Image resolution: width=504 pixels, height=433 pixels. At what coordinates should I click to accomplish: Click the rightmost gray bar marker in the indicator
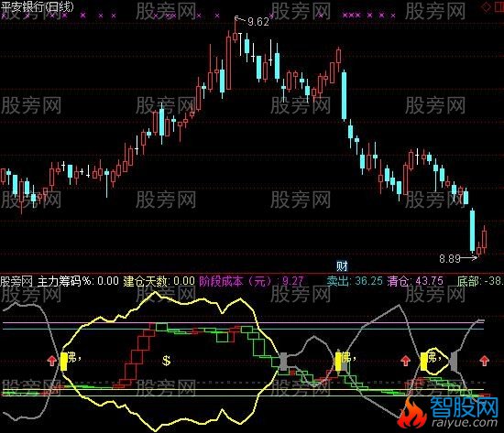(454, 361)
